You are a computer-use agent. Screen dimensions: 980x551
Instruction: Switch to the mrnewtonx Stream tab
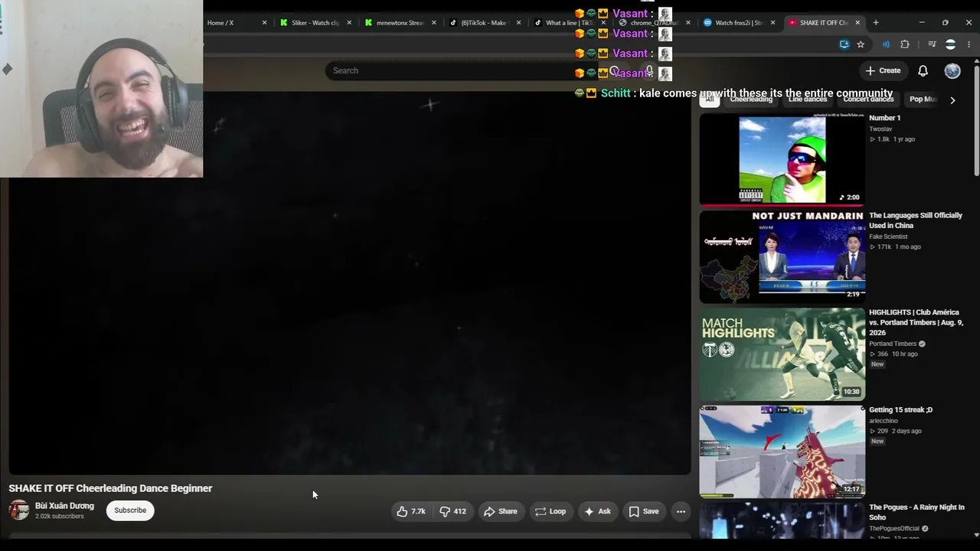point(400,23)
